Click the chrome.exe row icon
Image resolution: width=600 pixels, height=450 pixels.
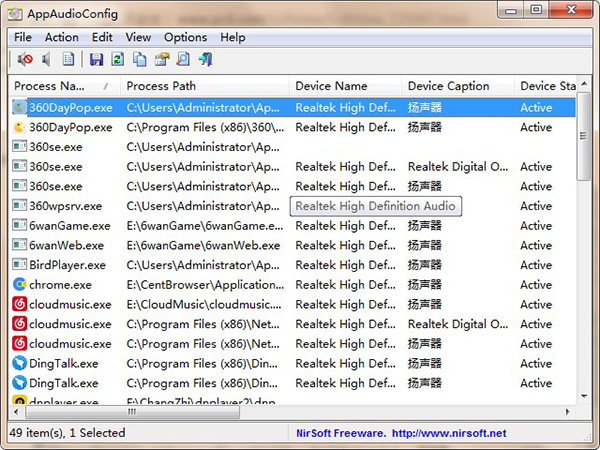coord(20,284)
